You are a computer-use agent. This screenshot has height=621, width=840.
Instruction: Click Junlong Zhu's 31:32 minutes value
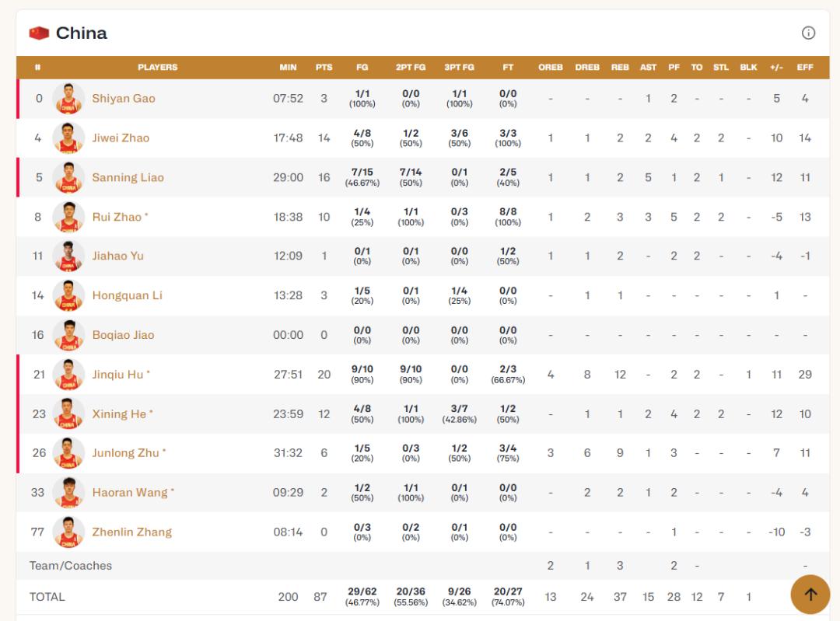coord(289,453)
